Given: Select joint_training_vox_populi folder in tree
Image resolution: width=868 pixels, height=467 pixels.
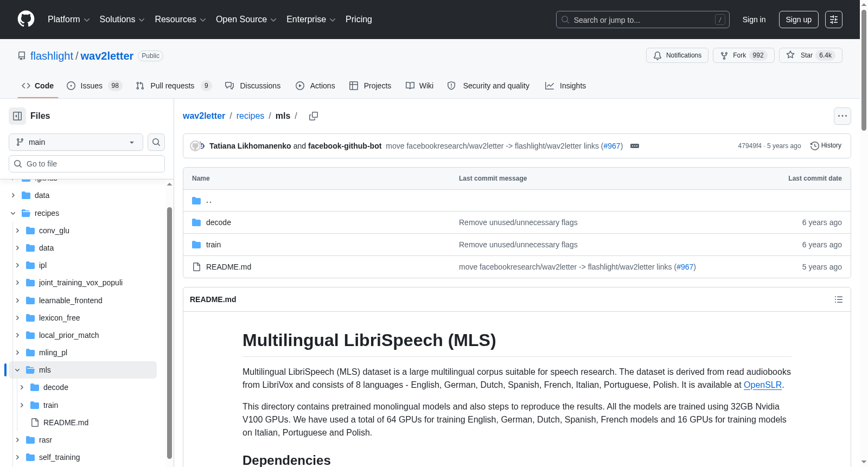Looking at the screenshot, I should tap(81, 283).
